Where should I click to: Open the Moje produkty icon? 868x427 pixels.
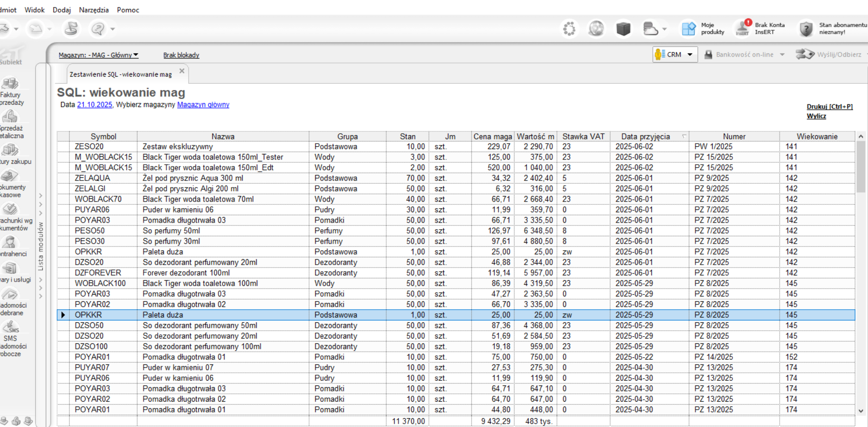click(688, 29)
